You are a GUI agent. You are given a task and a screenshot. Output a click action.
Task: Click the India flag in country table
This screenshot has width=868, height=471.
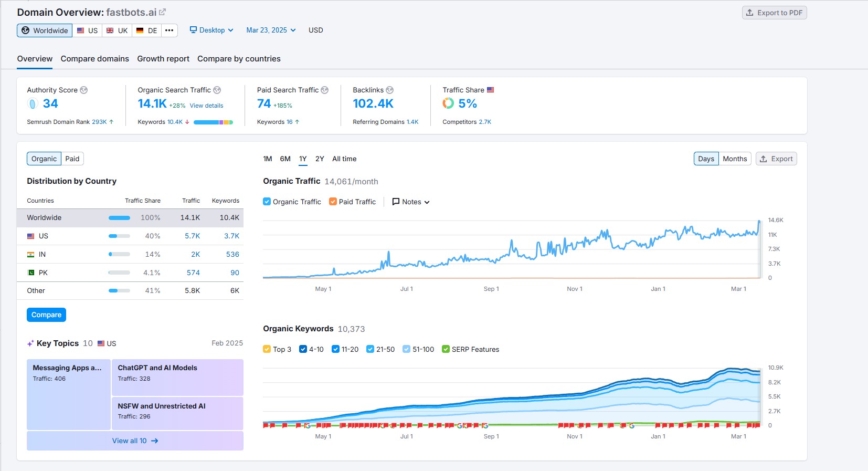31,254
